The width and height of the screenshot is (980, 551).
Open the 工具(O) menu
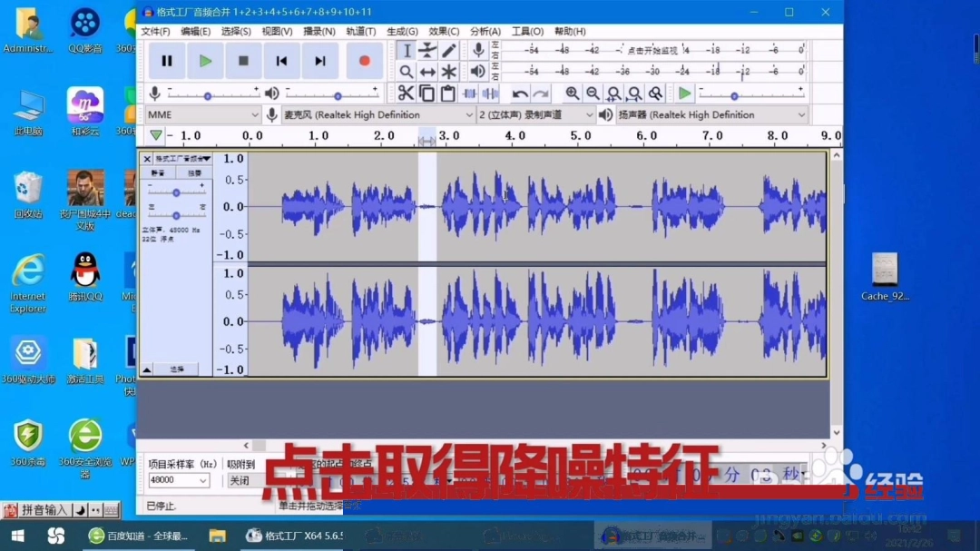pos(527,31)
